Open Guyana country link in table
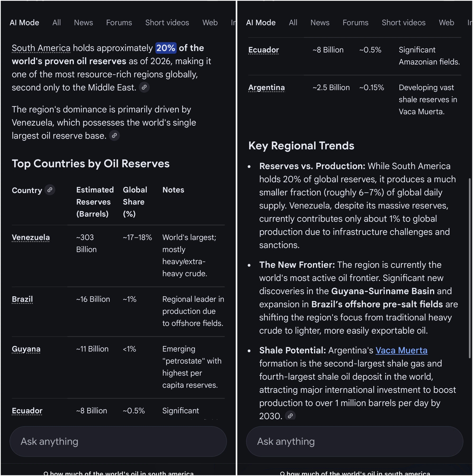 click(26, 349)
